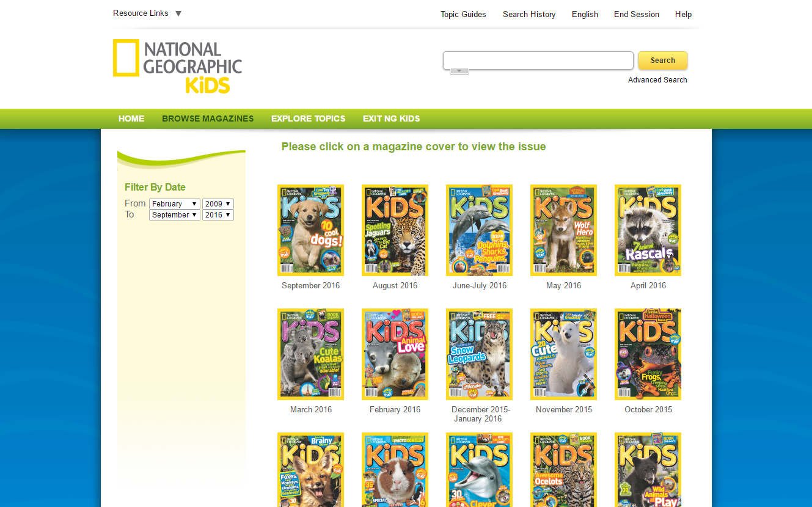Open the Clever dolphin magazine cover
The height and width of the screenshot is (507, 812).
(x=479, y=470)
